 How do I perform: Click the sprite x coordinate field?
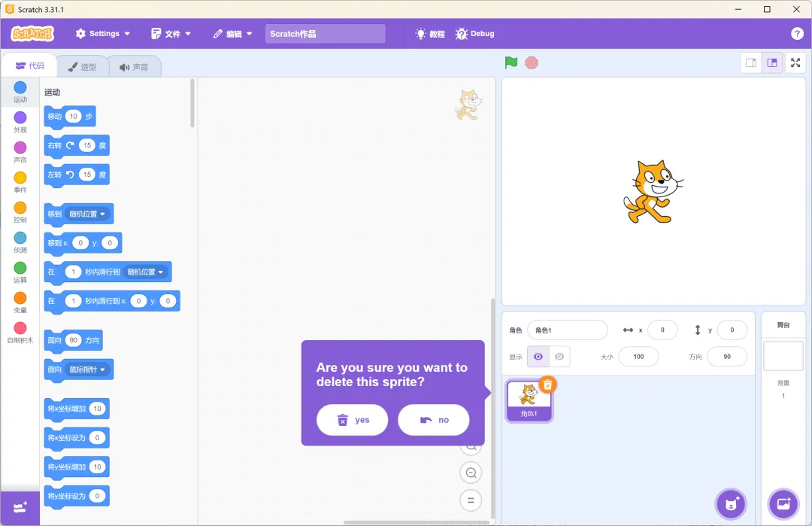(662, 330)
